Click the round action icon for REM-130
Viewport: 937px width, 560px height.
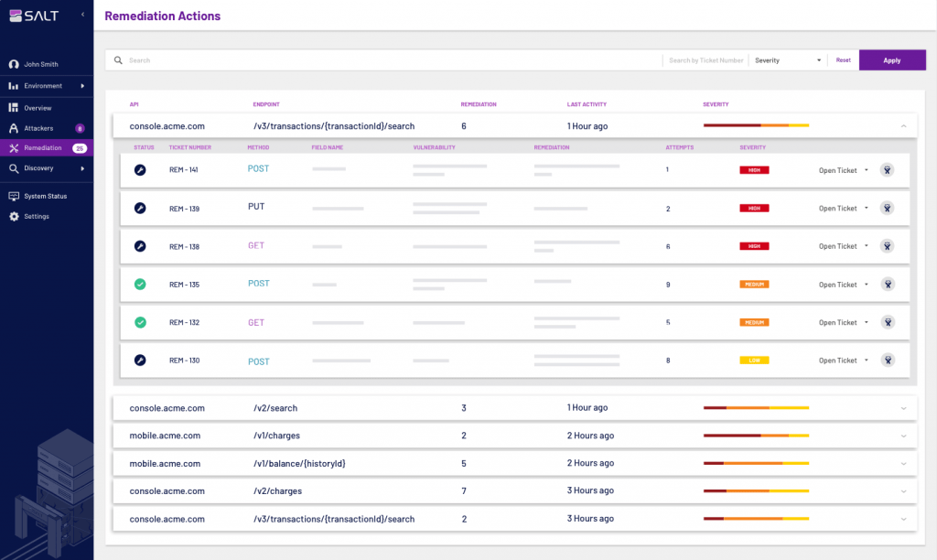click(x=887, y=361)
